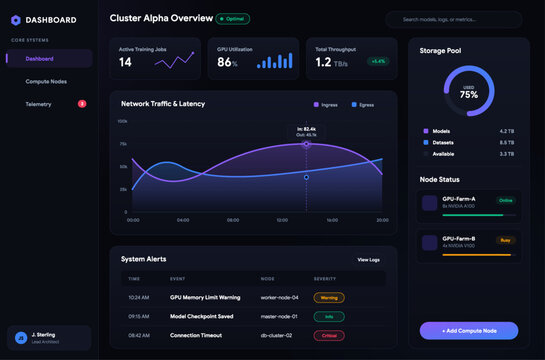Select the Models 4.2 TB value
The width and height of the screenshot is (545, 360).
tap(507, 131)
